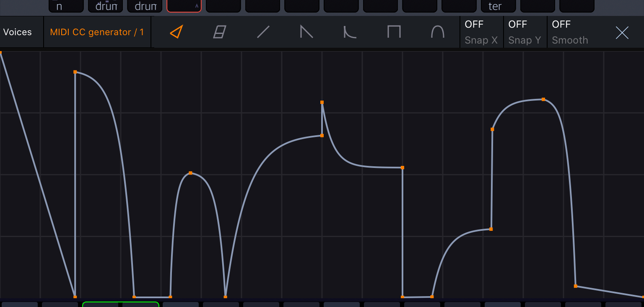
Task: Select the square pulse shape tool
Action: tap(394, 32)
